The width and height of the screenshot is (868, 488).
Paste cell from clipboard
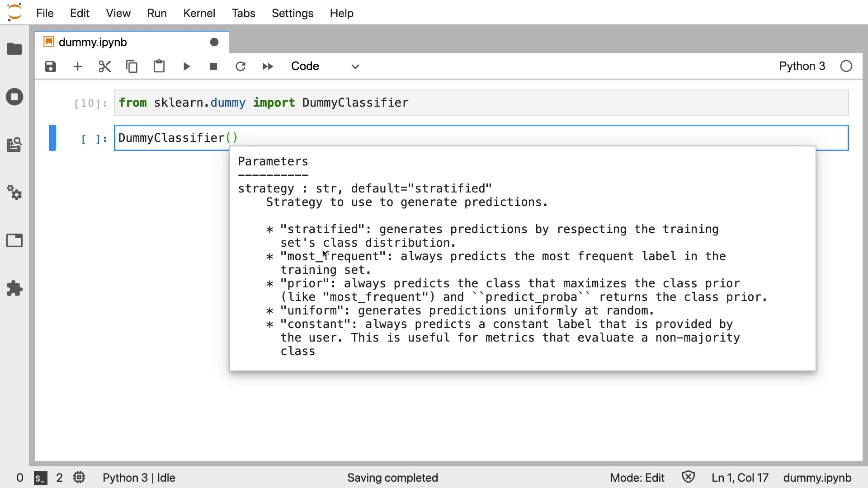(159, 67)
